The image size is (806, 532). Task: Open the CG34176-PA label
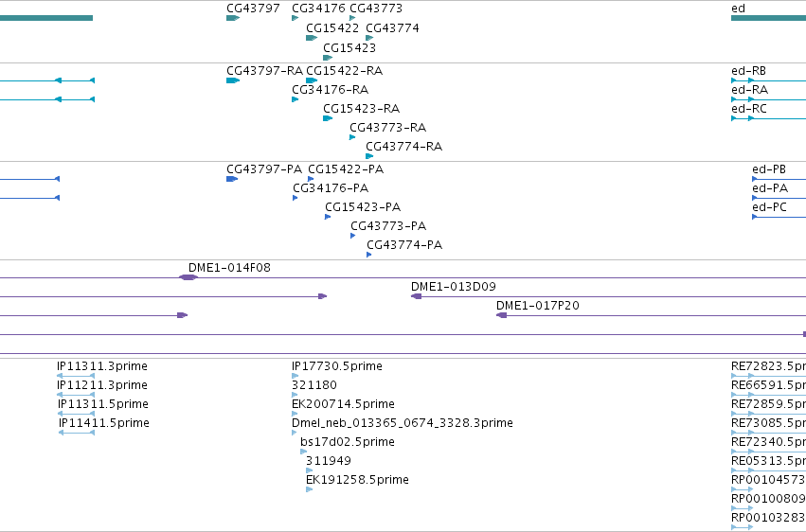click(x=331, y=188)
